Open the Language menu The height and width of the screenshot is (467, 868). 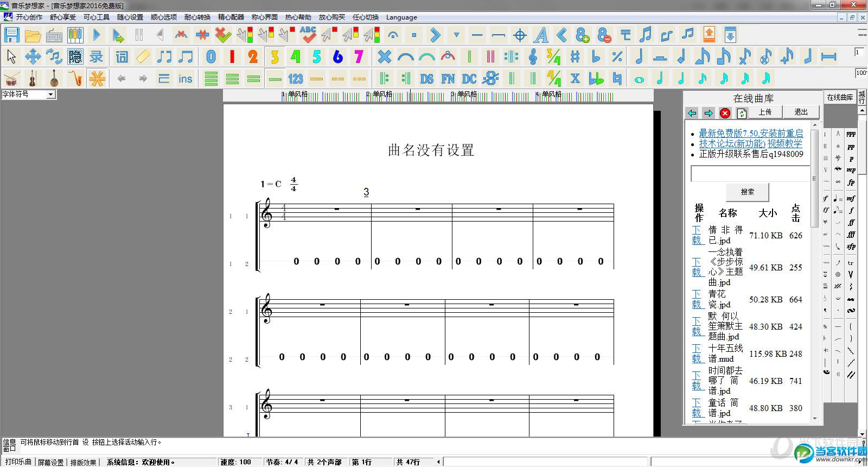click(401, 17)
